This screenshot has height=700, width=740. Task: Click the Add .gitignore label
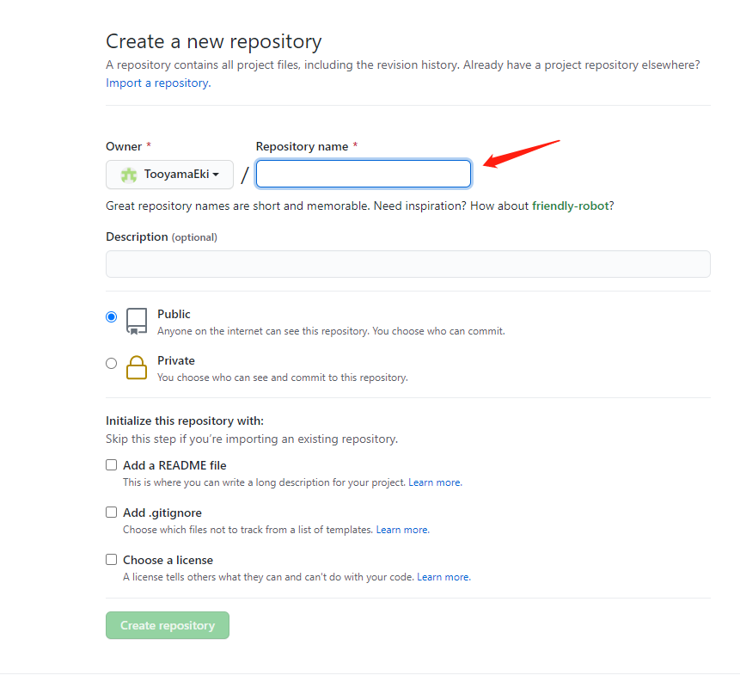[x=162, y=513]
